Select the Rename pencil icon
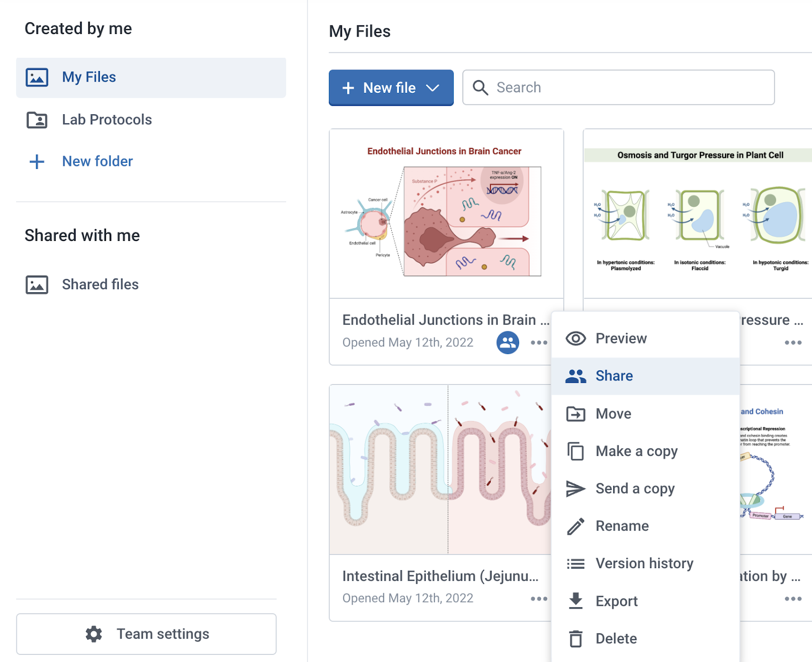 point(576,526)
